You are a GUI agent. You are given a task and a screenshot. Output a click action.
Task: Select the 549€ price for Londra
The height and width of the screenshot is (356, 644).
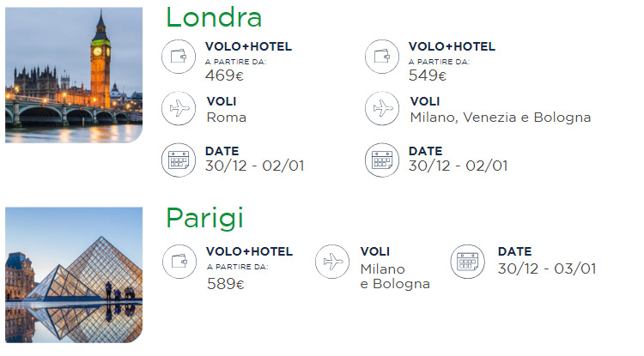coord(427,75)
